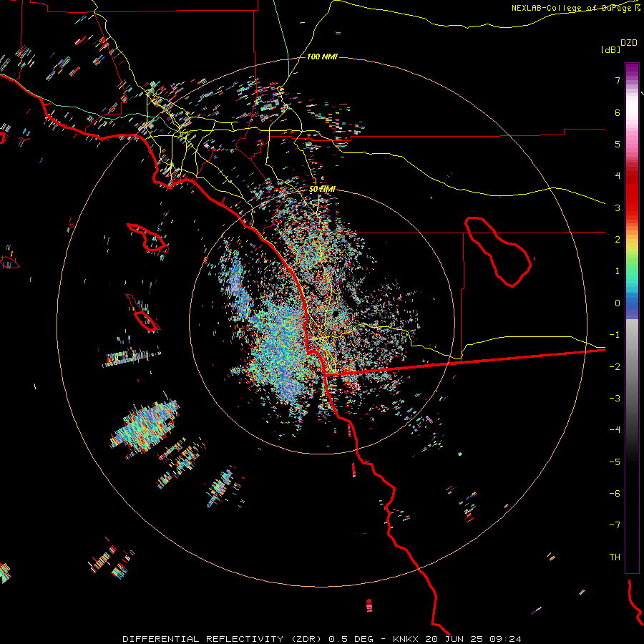Viewport: 644px width, 644px height.
Task: Click the "7" value on the scale
Action: click(x=618, y=80)
